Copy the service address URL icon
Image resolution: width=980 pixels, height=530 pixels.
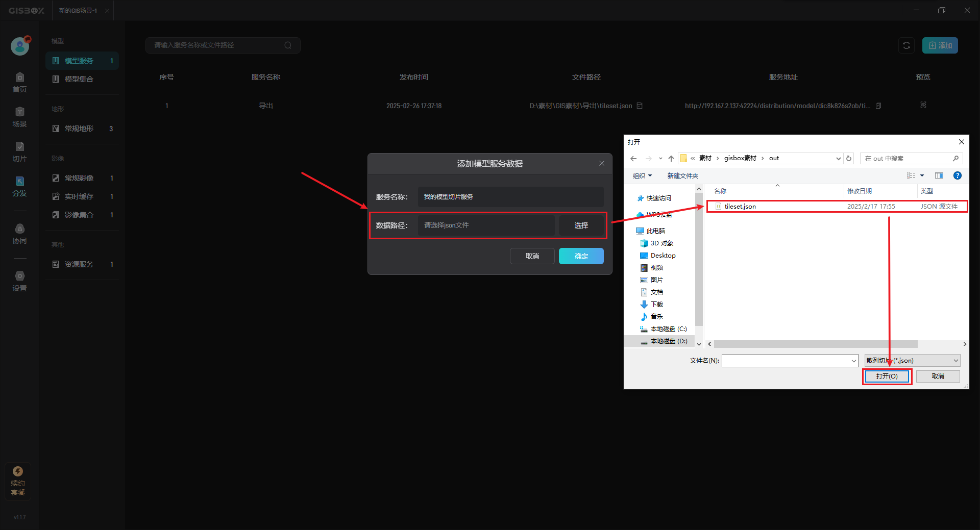click(878, 106)
